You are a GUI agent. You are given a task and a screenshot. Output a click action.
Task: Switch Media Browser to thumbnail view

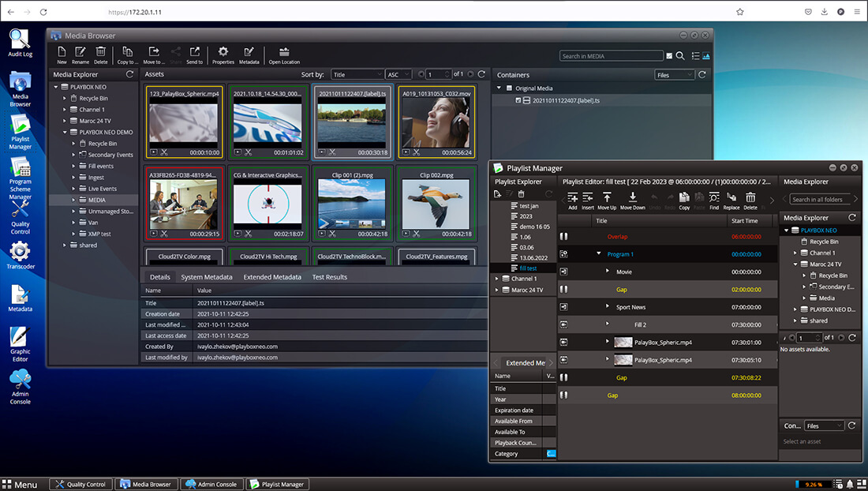[705, 56]
